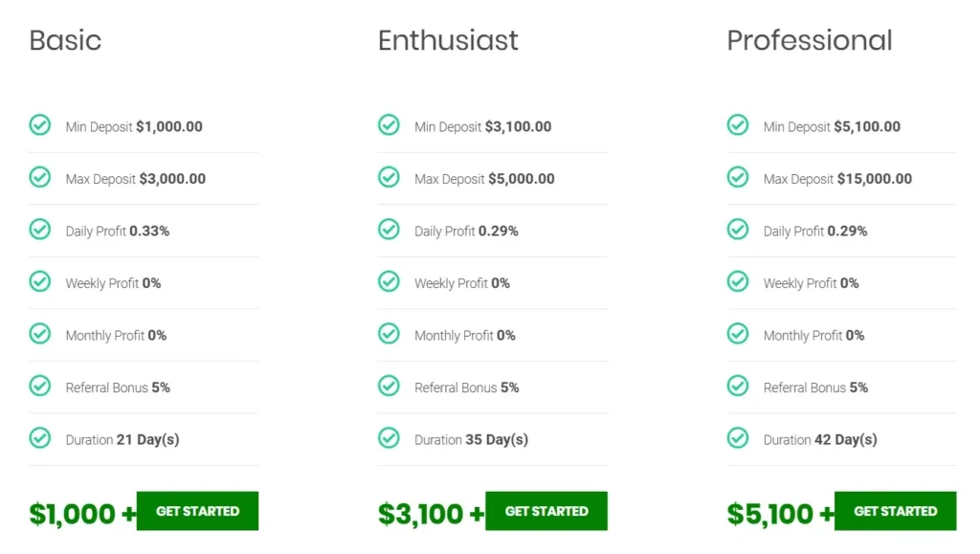The image size is (980, 554).
Task: Click the Weekly Profit checkmark under Enthusiast
Action: tap(389, 282)
